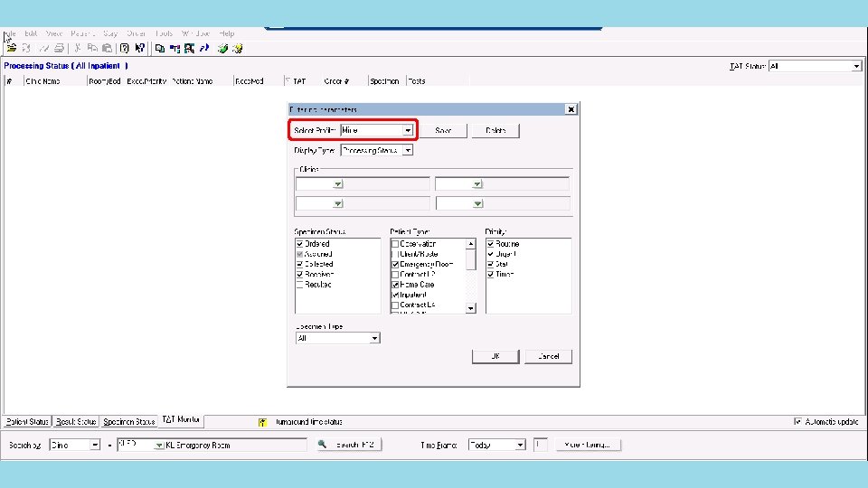Open the first Clinics green arrow dropdown

coord(337,183)
